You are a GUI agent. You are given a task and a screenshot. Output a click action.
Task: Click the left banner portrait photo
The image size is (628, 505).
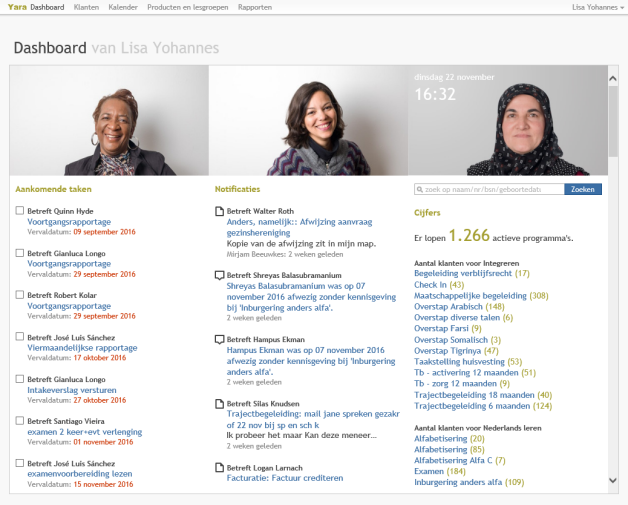tap(109, 121)
